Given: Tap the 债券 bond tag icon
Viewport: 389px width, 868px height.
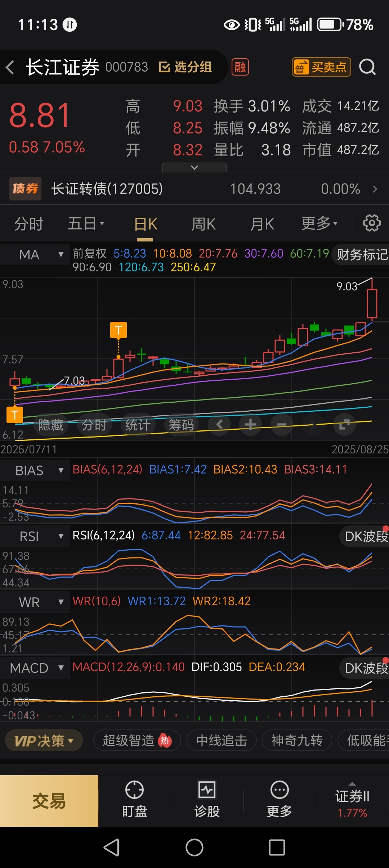Looking at the screenshot, I should (x=25, y=189).
